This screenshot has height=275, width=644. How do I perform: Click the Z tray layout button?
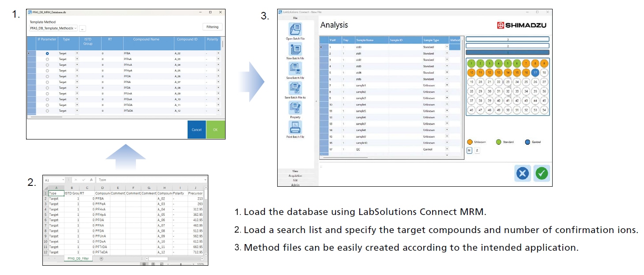coord(477,151)
